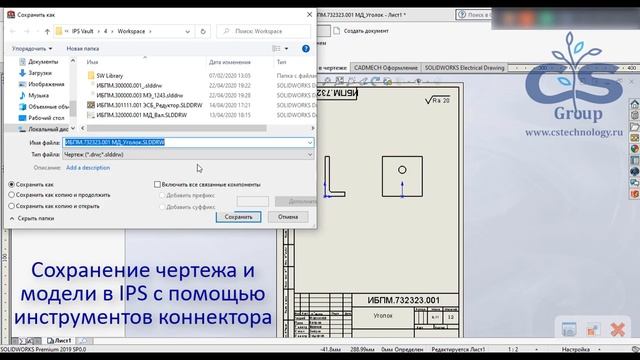The width and height of the screenshot is (640, 360).
Task: Click the IPS Vault breadcrumb segment
Action: coord(82,31)
